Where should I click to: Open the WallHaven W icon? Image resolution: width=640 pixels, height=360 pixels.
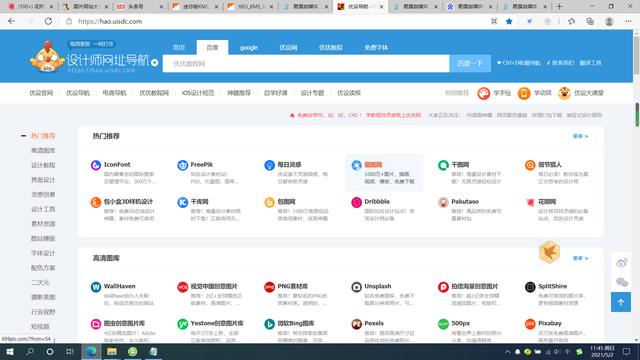pyautogui.click(x=96, y=287)
